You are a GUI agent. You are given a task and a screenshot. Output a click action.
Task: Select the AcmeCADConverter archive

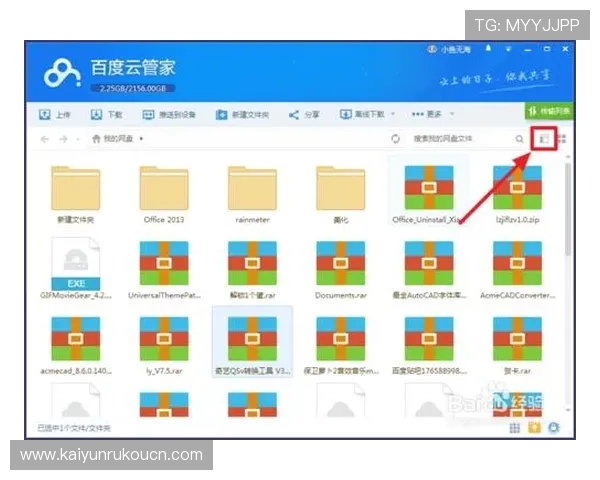(517, 270)
